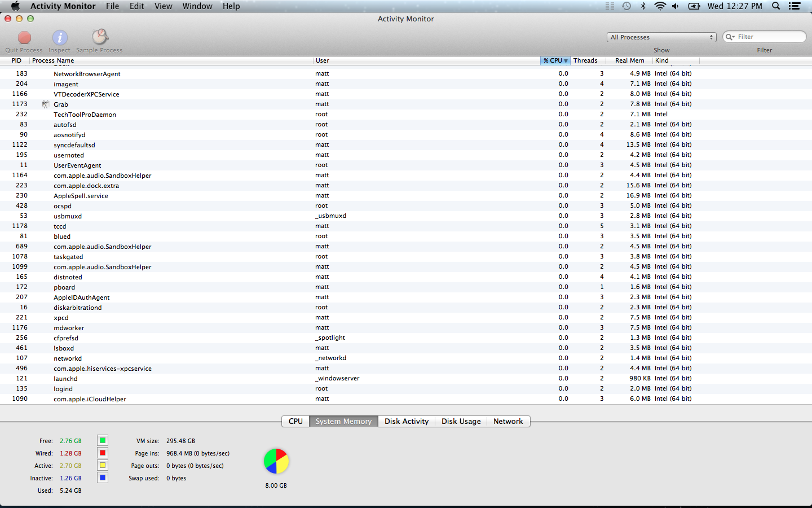This screenshot has width=812, height=508.
Task: Click the volume speaker icon
Action: click(676, 6)
